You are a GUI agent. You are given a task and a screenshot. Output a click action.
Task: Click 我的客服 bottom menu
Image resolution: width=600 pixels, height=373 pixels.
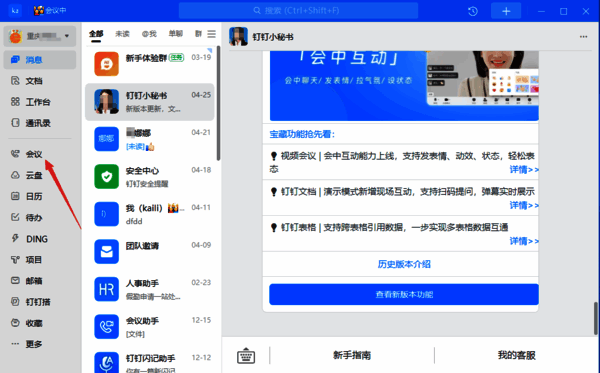click(516, 355)
